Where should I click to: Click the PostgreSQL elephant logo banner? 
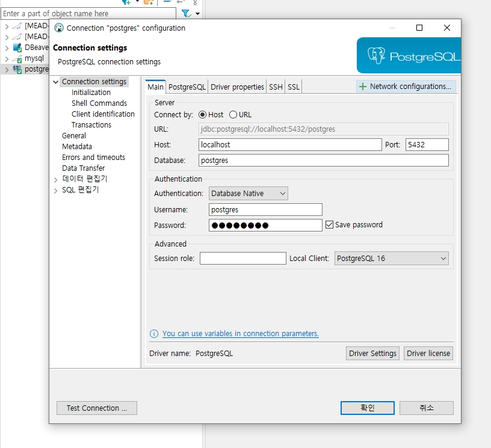[409, 55]
